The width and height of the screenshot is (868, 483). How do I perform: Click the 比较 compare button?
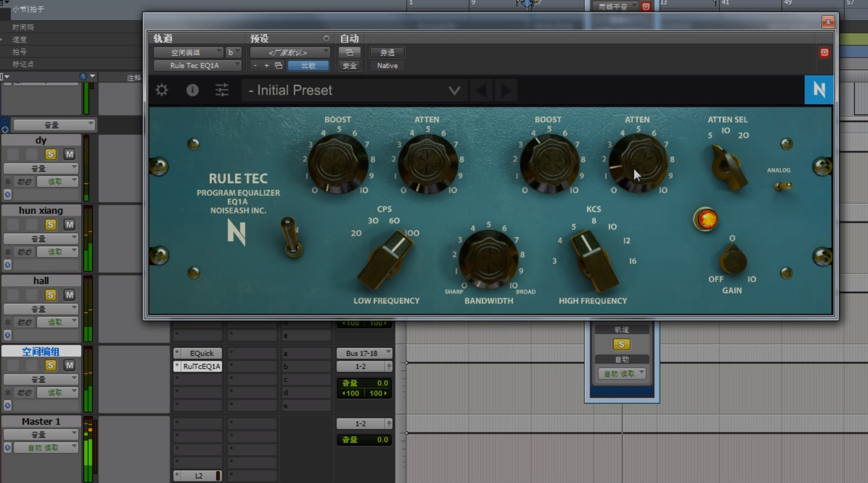click(x=308, y=66)
